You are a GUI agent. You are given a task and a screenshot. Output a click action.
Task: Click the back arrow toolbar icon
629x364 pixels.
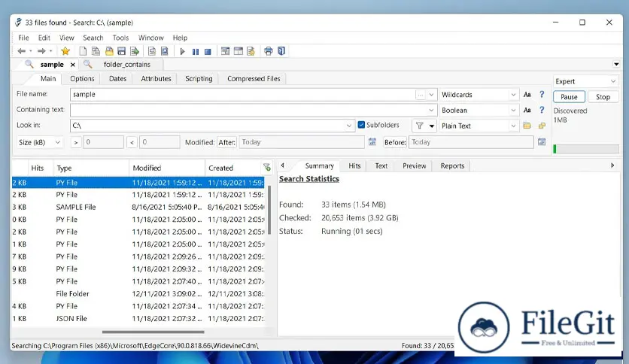tap(22, 51)
